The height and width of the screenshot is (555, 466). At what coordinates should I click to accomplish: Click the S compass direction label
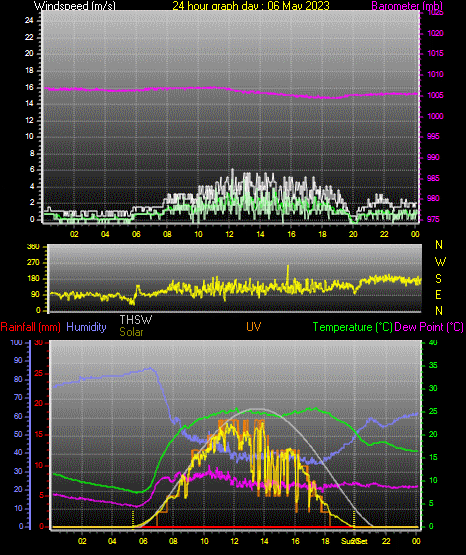[x=438, y=279]
